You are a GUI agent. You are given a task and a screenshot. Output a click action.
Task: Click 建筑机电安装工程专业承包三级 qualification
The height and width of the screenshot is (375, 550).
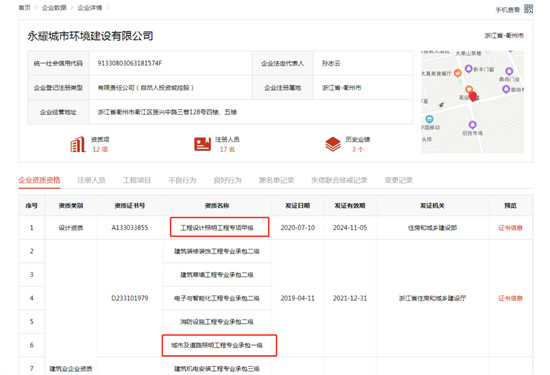pos(217,369)
